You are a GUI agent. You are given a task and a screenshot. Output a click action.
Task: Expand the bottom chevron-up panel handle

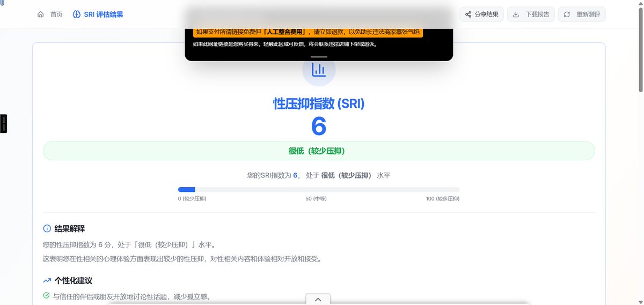(x=318, y=299)
